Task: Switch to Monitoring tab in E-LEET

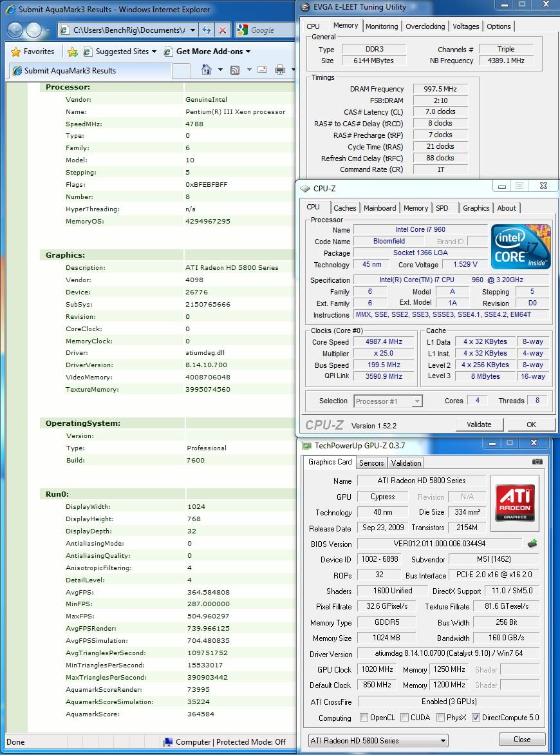Action: click(382, 26)
